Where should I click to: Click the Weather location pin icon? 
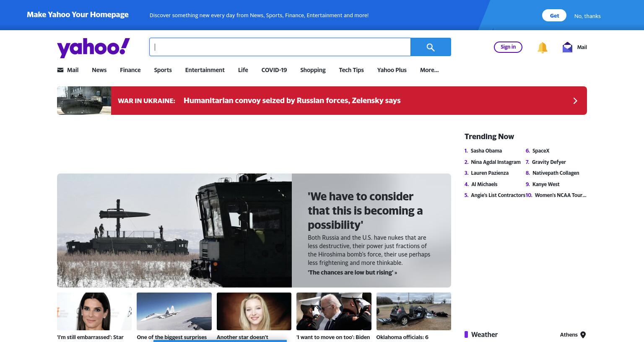583,334
